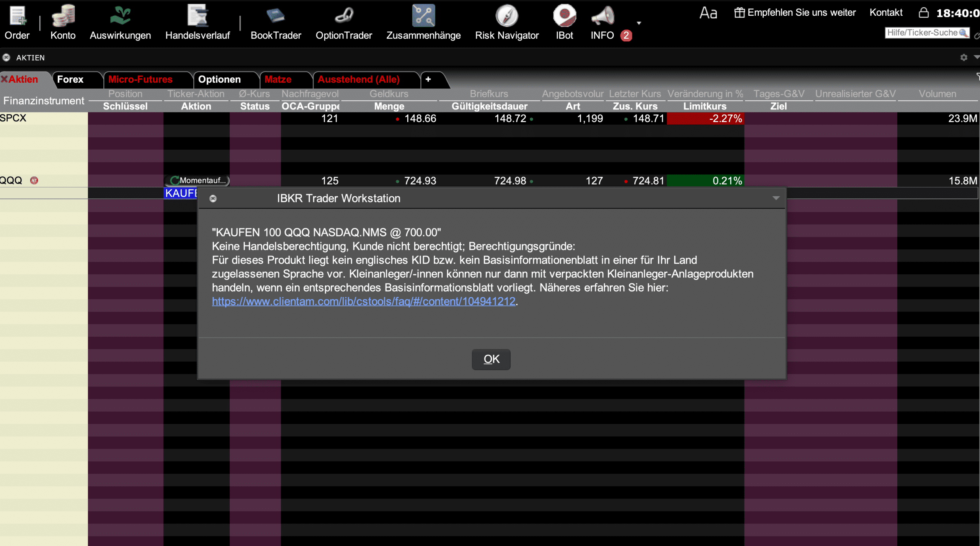Click the Hilfe/Ticker-Suche search field
The height and width of the screenshot is (546, 980).
click(927, 33)
